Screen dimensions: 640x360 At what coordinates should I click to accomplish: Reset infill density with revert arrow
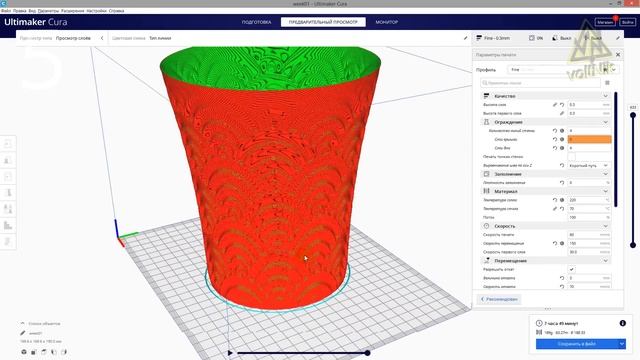coord(562,183)
